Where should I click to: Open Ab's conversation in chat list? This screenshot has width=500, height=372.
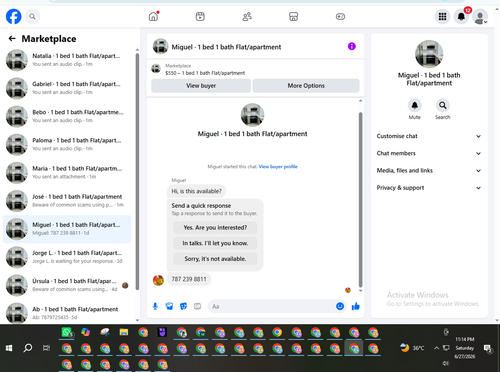click(x=67, y=313)
